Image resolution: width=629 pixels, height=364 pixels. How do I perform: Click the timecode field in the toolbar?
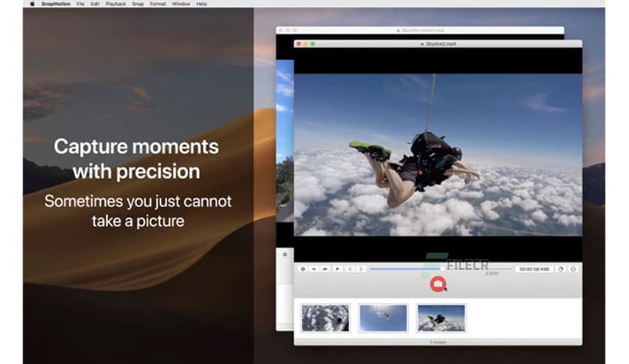[x=534, y=269]
